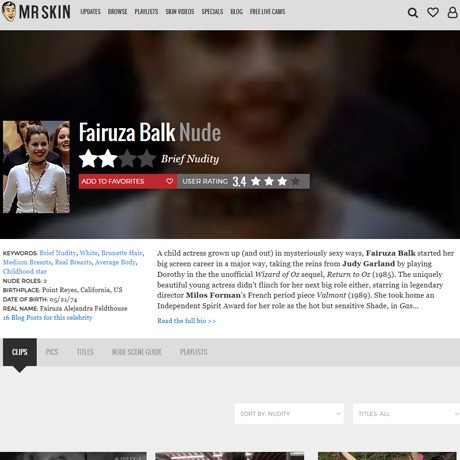Click the Brunette Hair keyword link
The width and height of the screenshot is (460, 460).
(122, 253)
